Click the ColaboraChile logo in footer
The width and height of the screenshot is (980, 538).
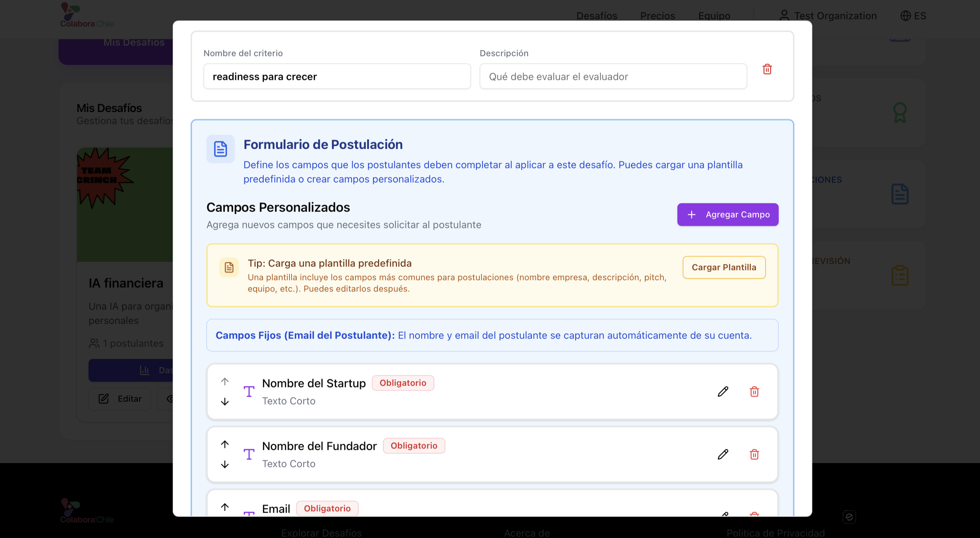87,511
